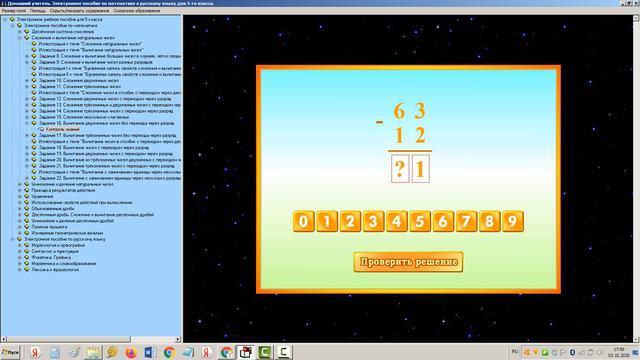Click bulb icon of 'Иллюстрация к теме Вычитание натуральных чисел'
The height and width of the screenshot is (360, 640).
click(x=34, y=50)
